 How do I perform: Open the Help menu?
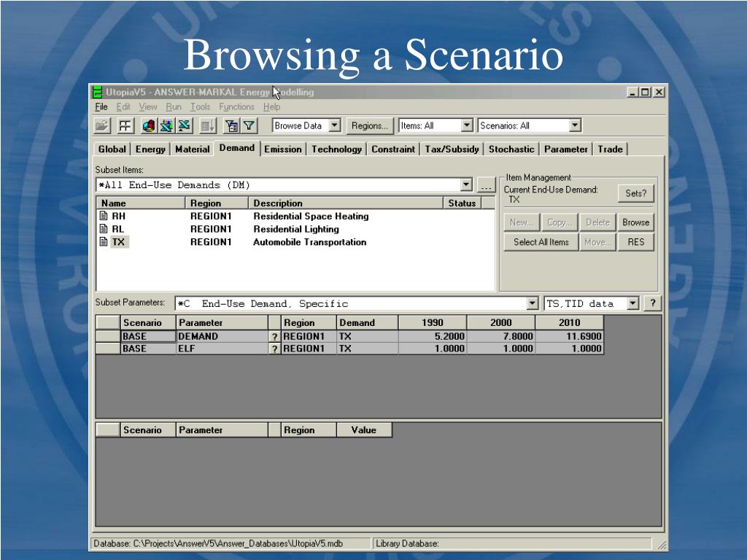[x=271, y=106]
